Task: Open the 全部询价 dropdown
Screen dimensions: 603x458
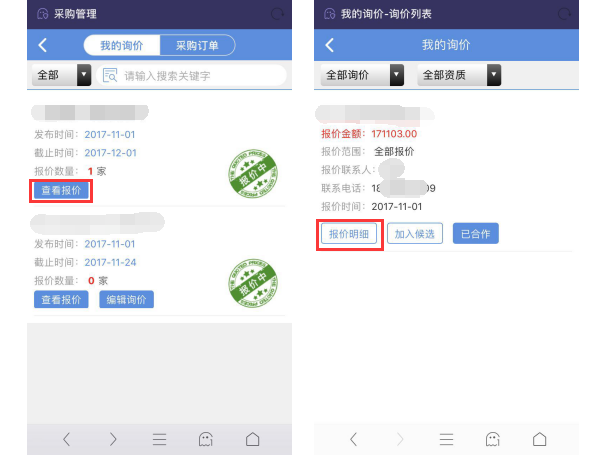Action: (362, 75)
